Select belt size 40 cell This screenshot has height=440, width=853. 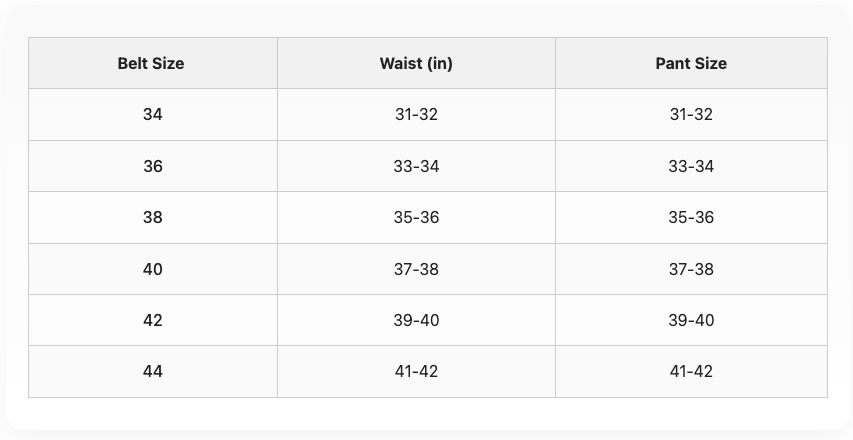[x=152, y=269]
